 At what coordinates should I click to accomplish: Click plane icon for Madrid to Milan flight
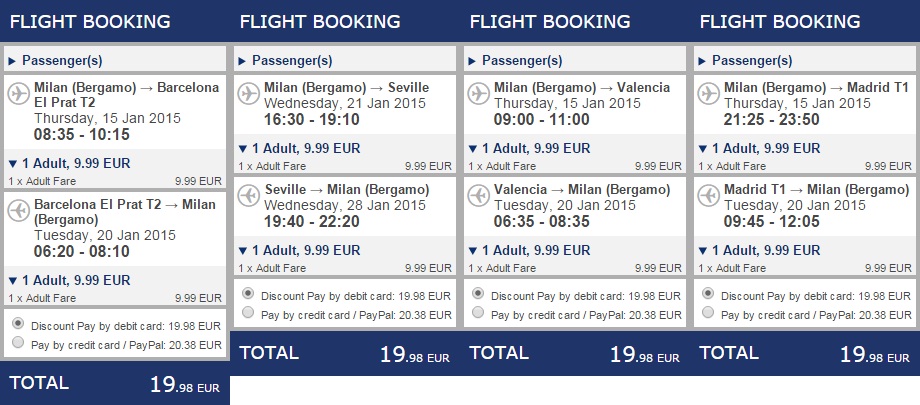click(x=709, y=194)
